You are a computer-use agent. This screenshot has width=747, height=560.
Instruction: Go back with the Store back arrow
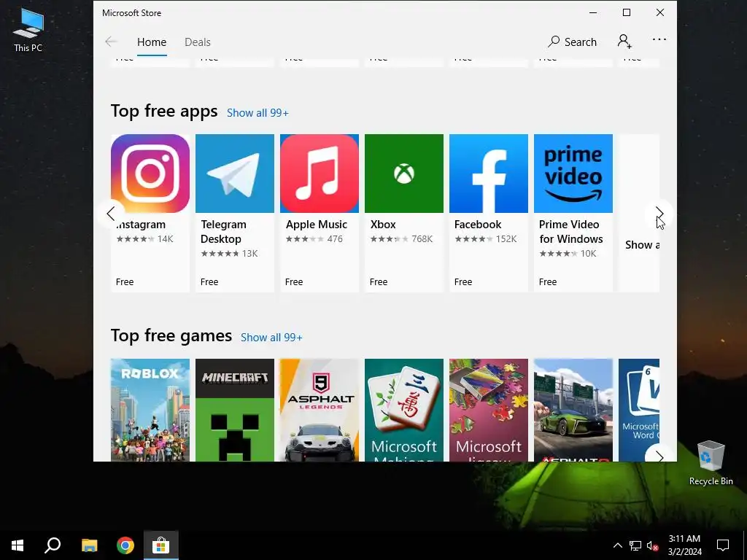click(111, 42)
